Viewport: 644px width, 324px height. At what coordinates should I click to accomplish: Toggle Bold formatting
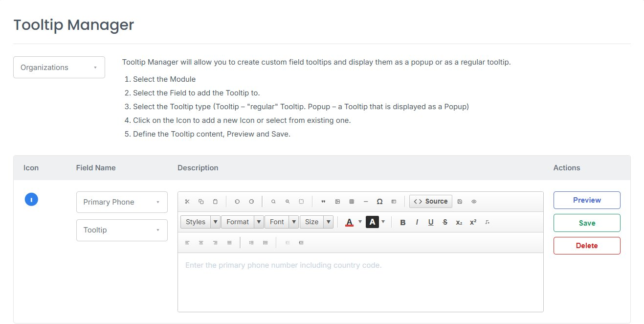(x=403, y=222)
